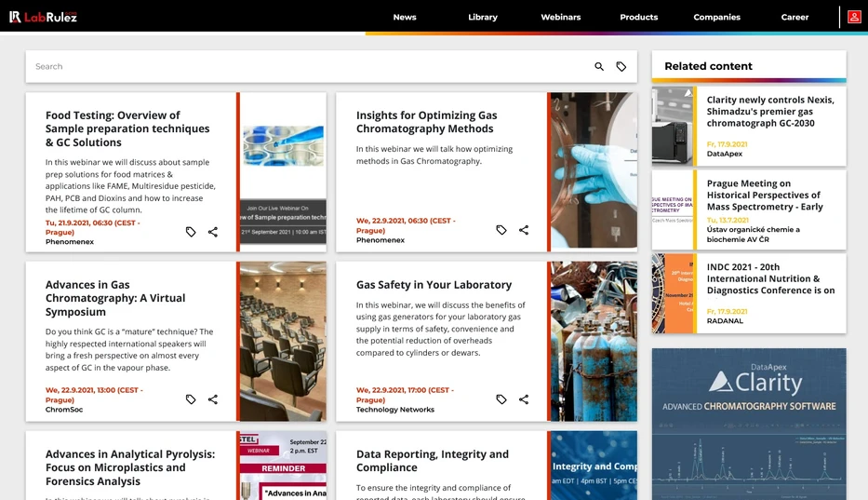Go to the Products menu item

(639, 17)
